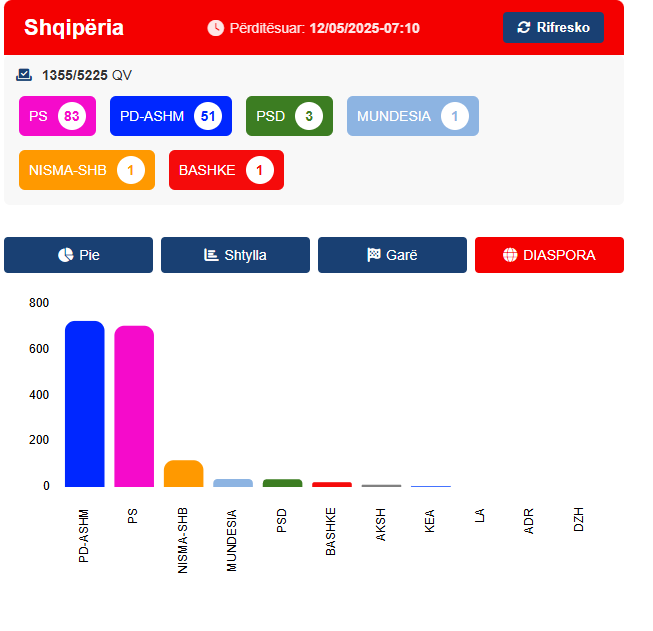Click the ballot box icon near 1355/5225

(24, 75)
